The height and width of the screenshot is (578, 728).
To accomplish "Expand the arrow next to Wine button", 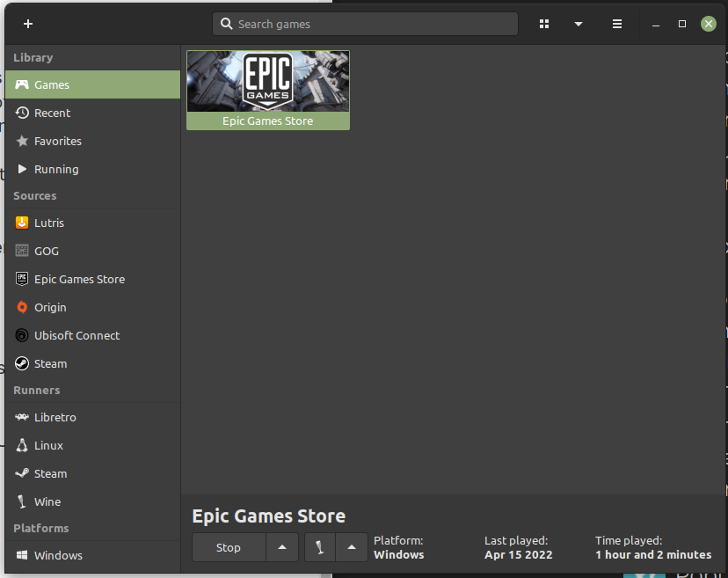I will [352, 547].
